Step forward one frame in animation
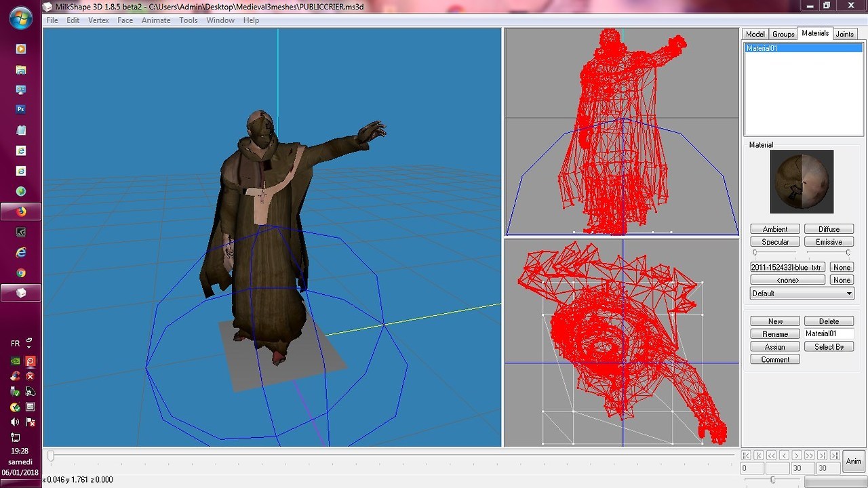 [797, 455]
